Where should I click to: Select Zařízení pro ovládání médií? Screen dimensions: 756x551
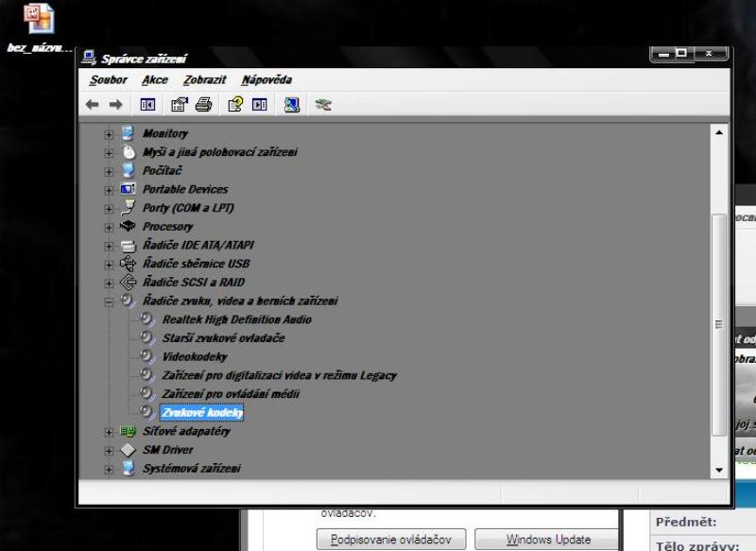pyautogui.click(x=231, y=394)
